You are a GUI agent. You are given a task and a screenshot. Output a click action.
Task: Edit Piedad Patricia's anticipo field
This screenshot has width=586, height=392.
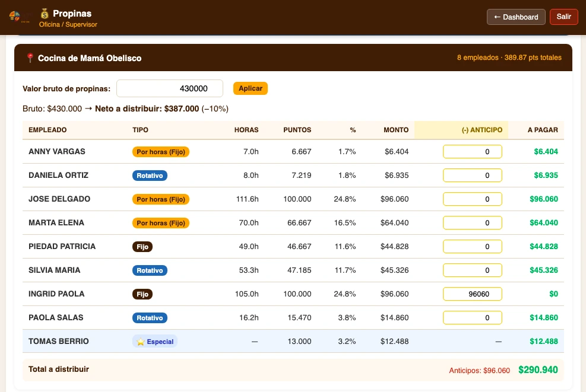click(x=473, y=246)
